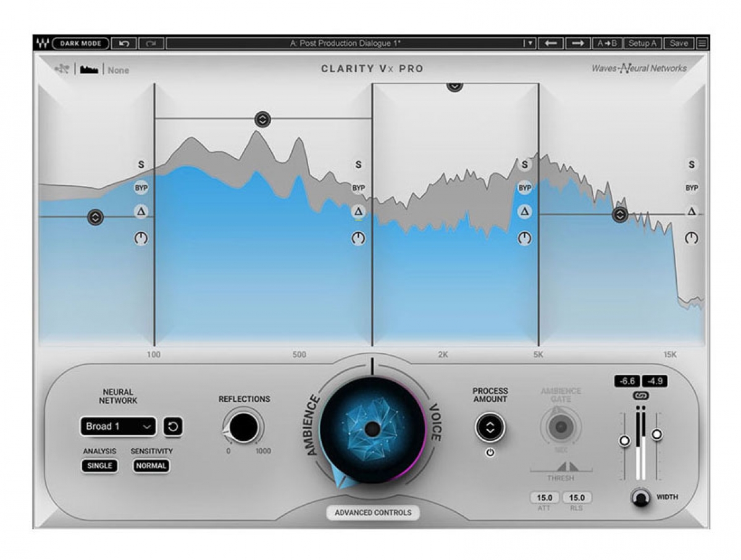Toggle delta listen on the third band
Screen dimensions: 741x560
coord(525,212)
